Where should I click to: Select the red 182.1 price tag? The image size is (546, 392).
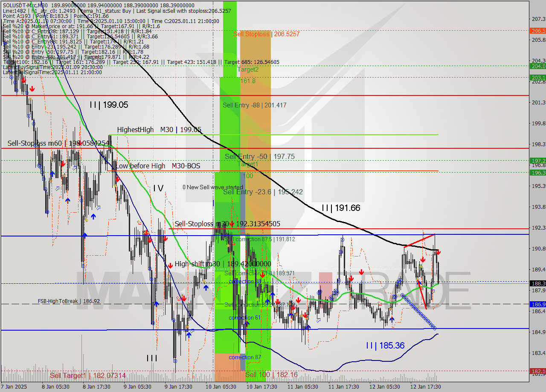pos(537,371)
